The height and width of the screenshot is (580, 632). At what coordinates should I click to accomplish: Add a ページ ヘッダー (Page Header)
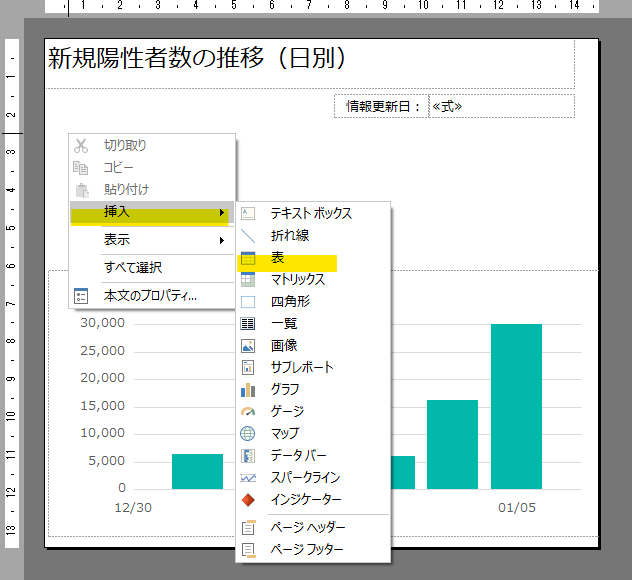[x=307, y=527]
